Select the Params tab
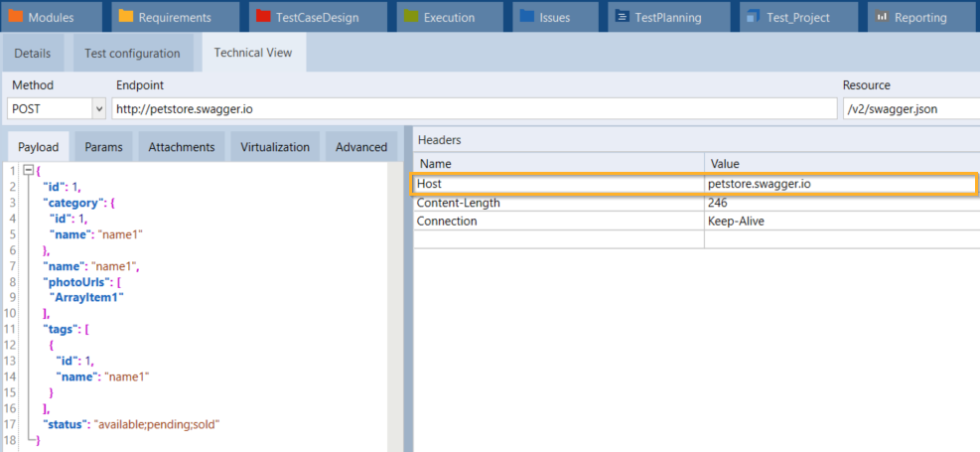 pyautogui.click(x=103, y=147)
